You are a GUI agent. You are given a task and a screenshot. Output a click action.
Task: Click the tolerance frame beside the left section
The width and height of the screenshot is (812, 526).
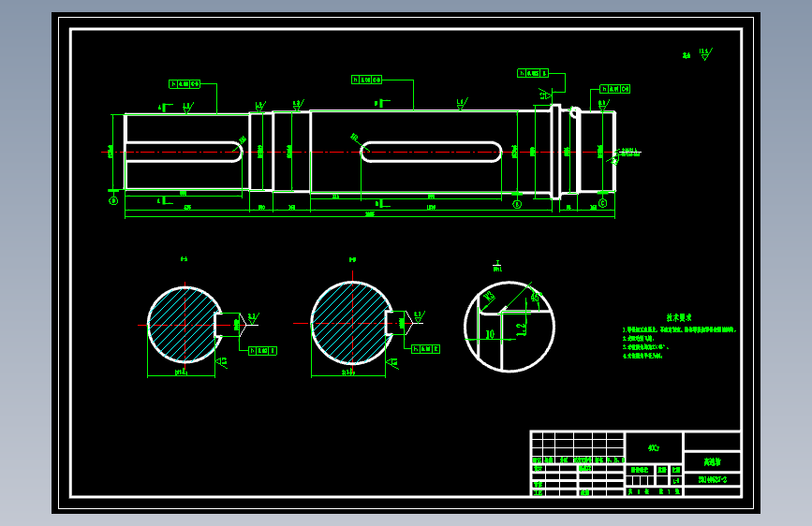click(262, 351)
